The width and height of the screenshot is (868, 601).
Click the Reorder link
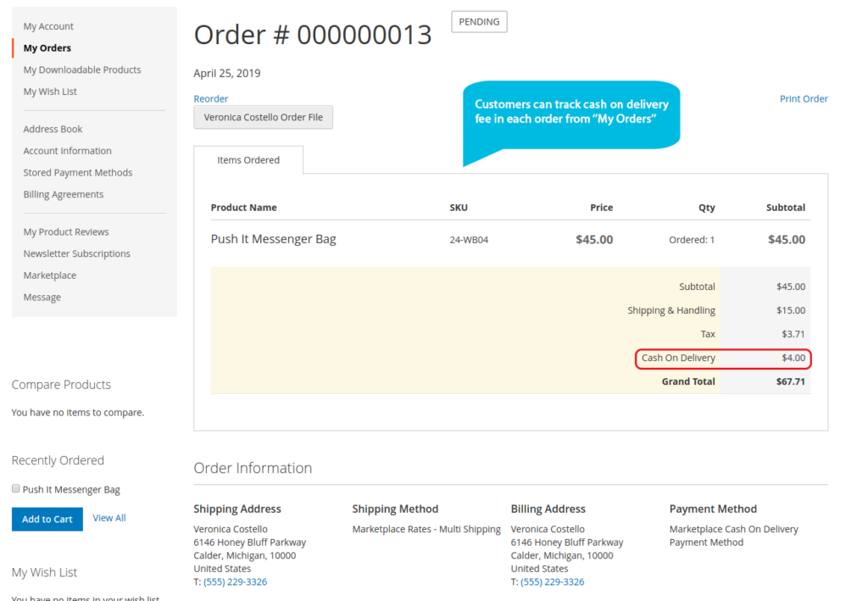coord(211,99)
